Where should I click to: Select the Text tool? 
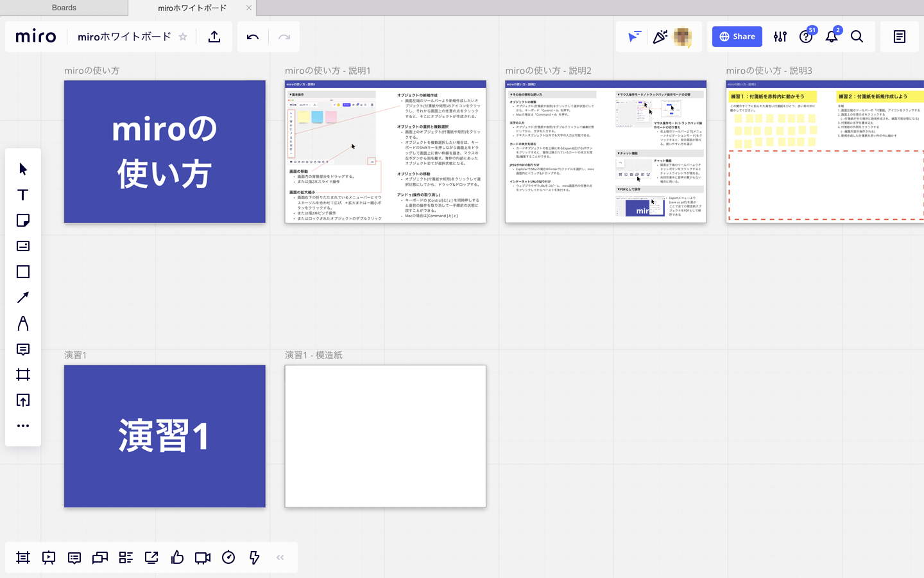(x=23, y=195)
